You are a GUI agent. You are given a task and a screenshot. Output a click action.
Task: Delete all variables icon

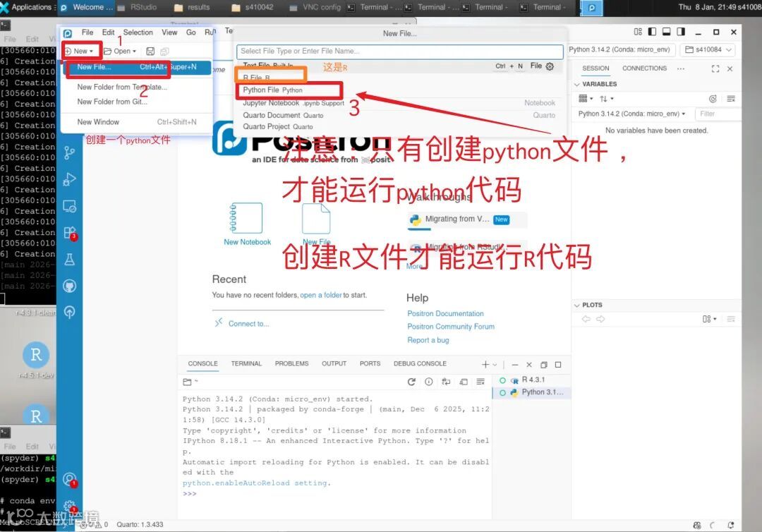pos(731,99)
